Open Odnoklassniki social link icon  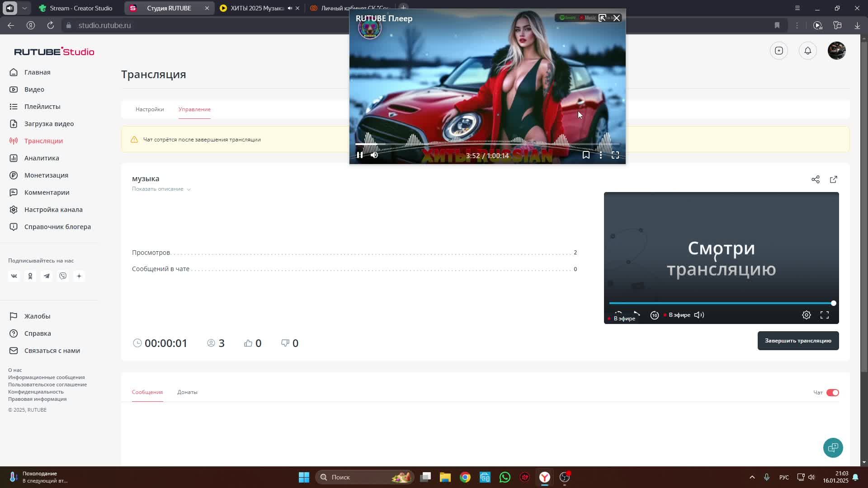(x=30, y=276)
